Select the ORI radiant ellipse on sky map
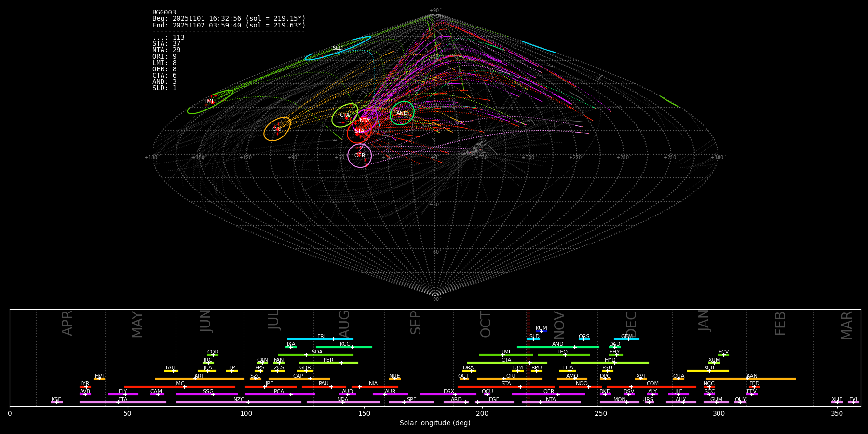The width and height of the screenshot is (868, 434). tap(277, 129)
